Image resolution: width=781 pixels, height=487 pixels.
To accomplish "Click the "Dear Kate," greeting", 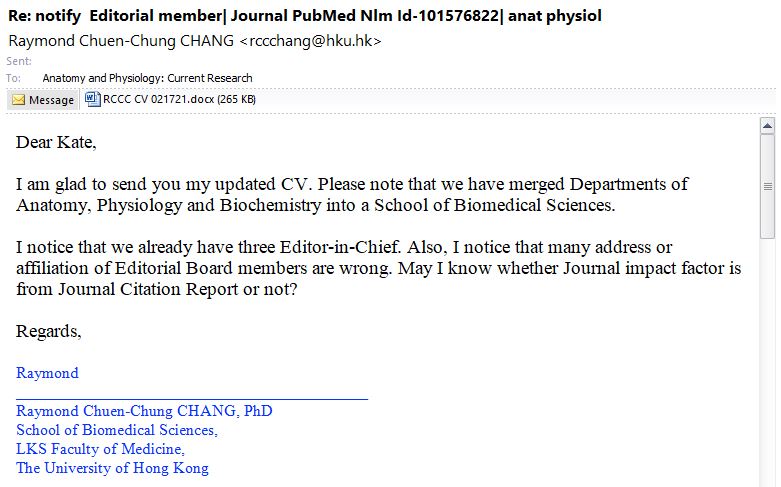I will (56, 143).
